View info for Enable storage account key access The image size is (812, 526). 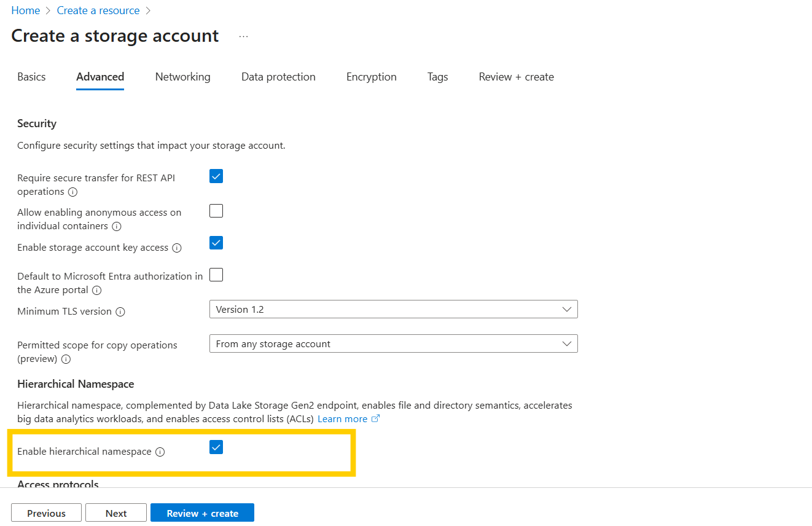pyautogui.click(x=178, y=248)
